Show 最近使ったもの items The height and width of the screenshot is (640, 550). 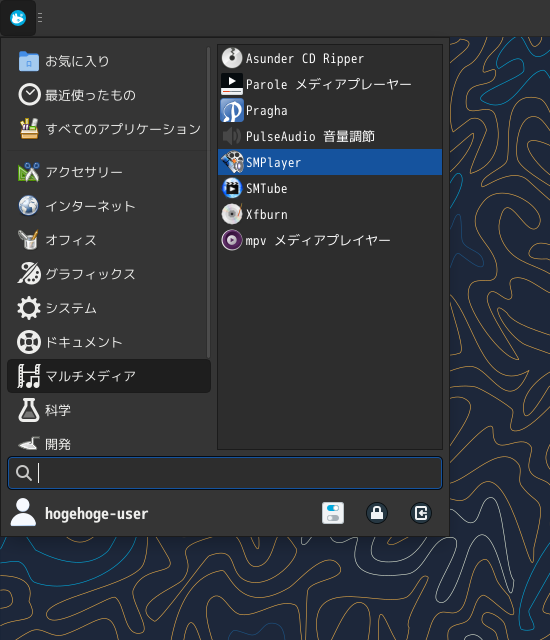point(109,95)
